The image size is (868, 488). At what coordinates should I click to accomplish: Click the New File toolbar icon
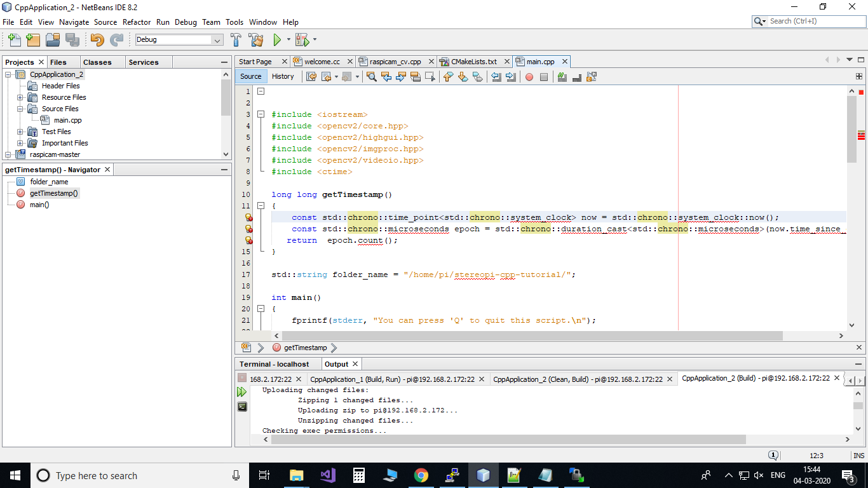coord(13,39)
